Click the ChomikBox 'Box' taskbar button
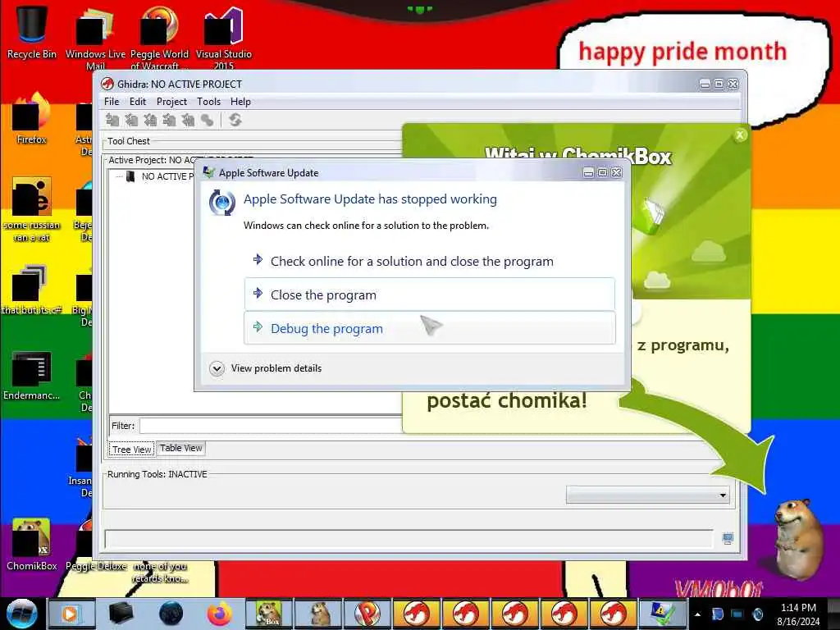The image size is (840, 630). 268,614
